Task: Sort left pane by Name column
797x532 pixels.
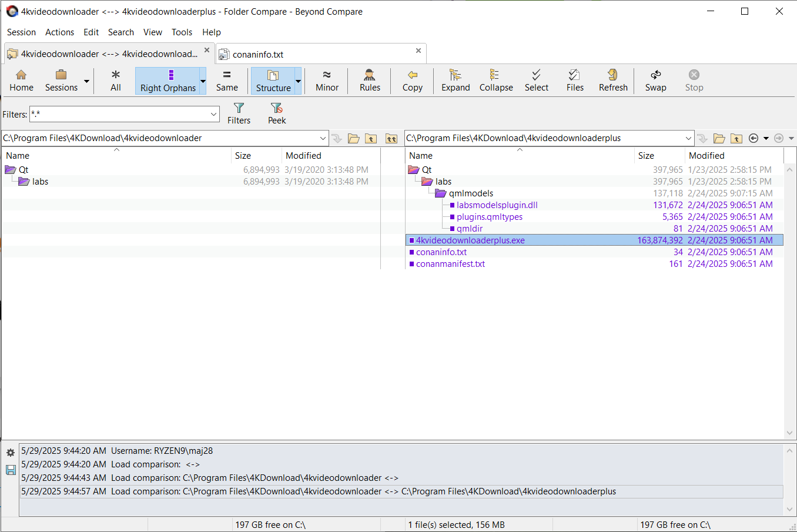Action: coord(116,156)
